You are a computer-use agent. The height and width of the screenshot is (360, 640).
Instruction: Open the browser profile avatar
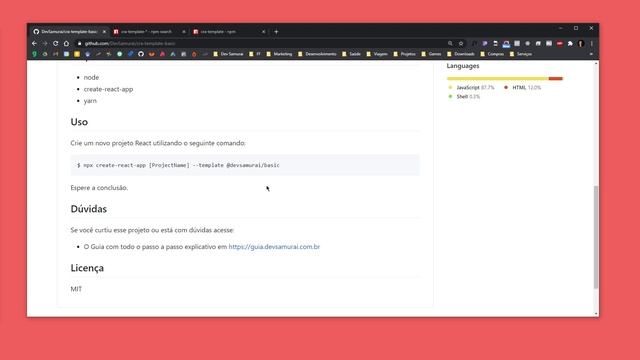pos(581,43)
